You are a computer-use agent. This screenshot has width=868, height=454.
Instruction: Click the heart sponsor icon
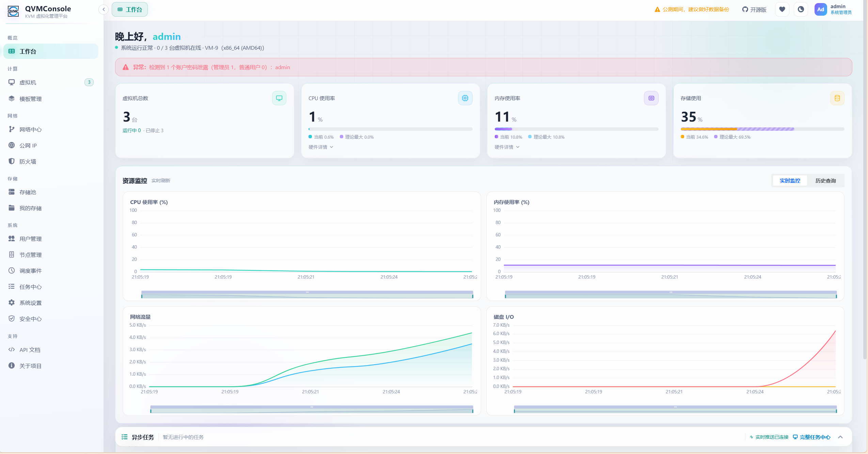[x=782, y=10]
